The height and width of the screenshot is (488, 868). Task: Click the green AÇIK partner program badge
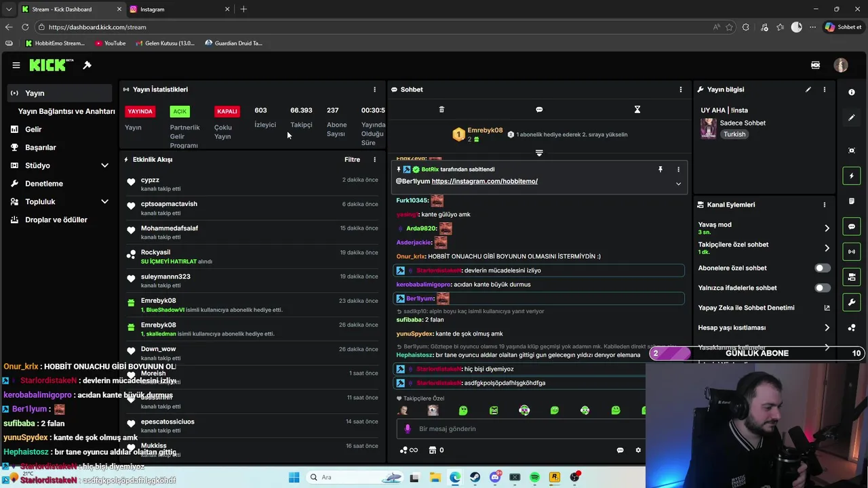tap(180, 111)
